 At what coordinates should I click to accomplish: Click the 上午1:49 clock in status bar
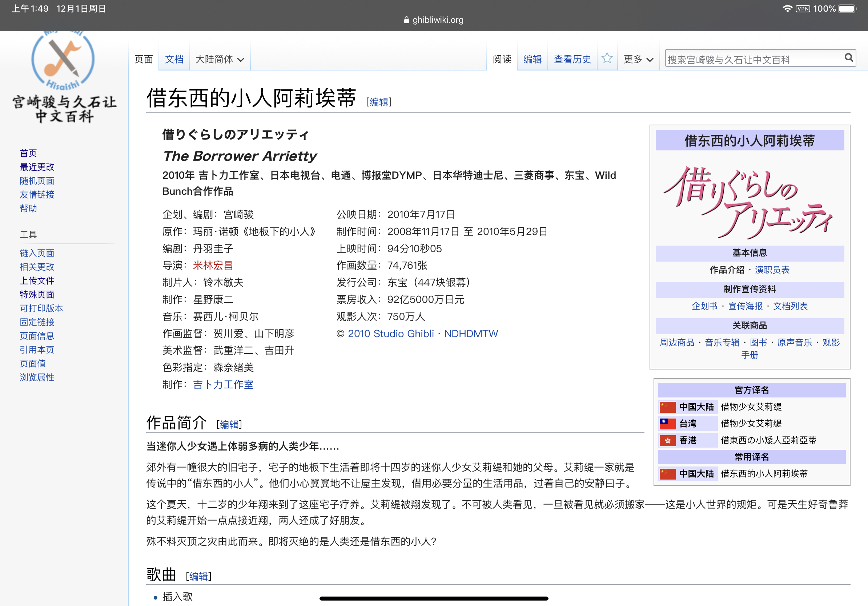tap(30, 9)
